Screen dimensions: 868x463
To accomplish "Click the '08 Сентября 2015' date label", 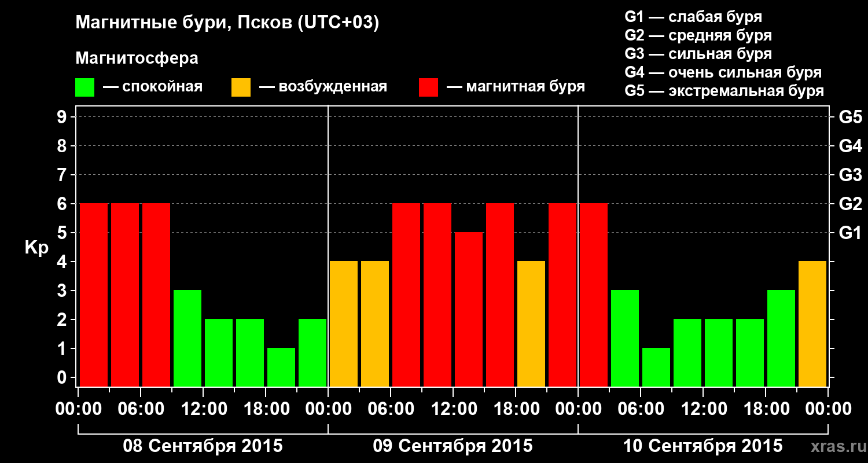I will tap(203, 446).
